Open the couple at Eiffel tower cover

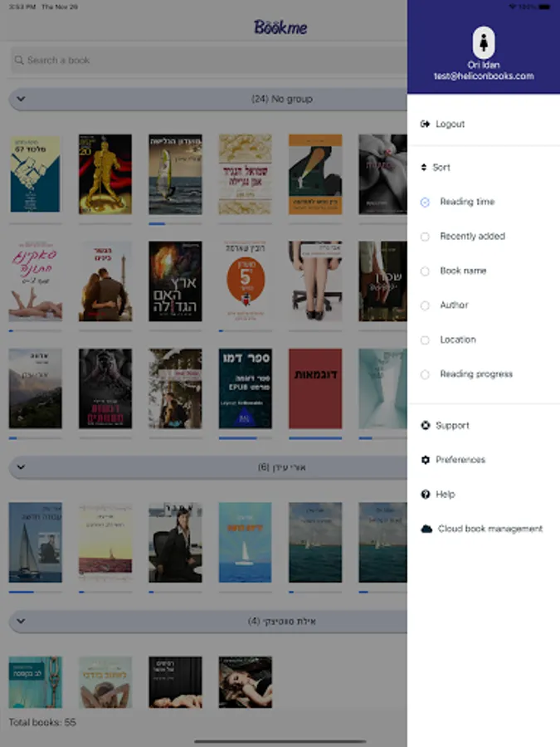(105, 281)
